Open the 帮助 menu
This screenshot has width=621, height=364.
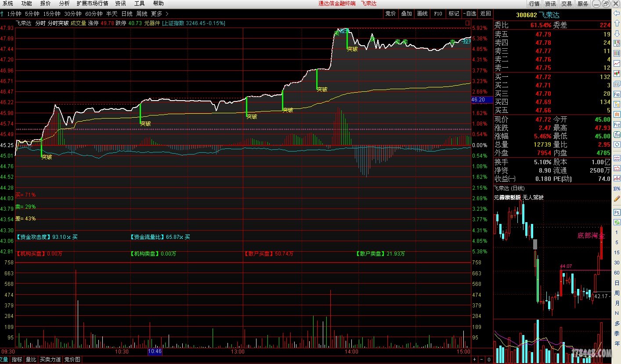pyautogui.click(x=158, y=4)
